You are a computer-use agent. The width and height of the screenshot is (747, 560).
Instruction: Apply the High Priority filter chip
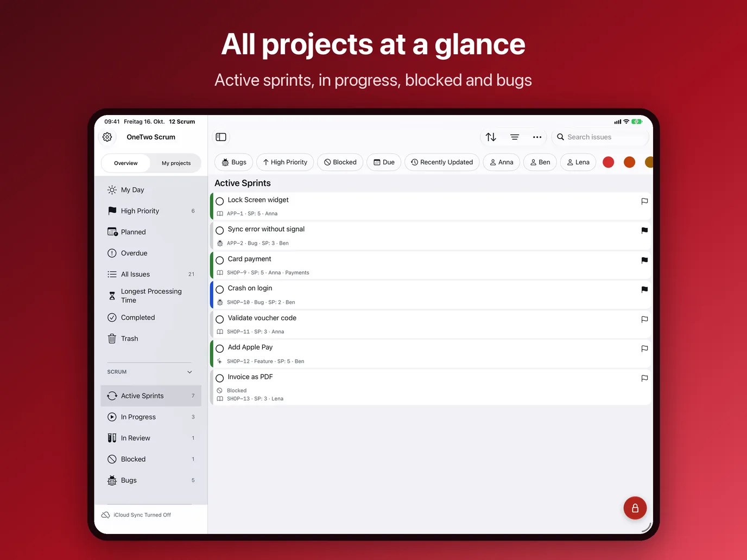pos(285,162)
